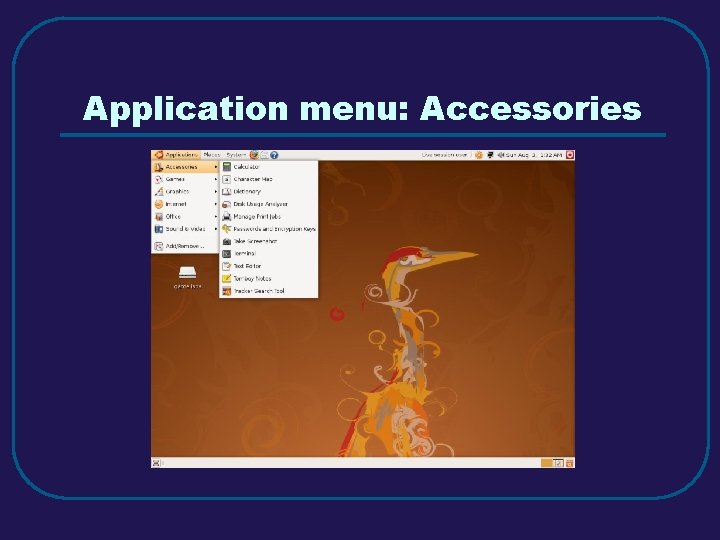Click the Graphics category icon
The width and height of the screenshot is (720, 540).
(159, 191)
